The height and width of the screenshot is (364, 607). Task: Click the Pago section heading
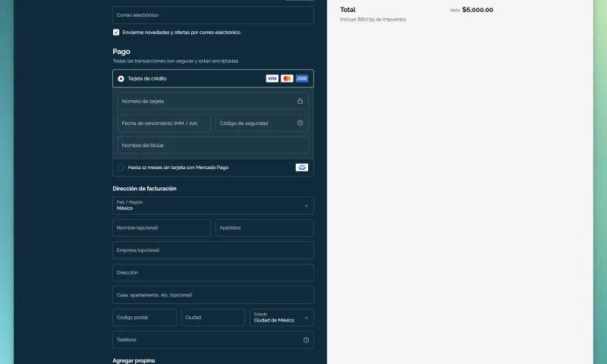(x=121, y=52)
